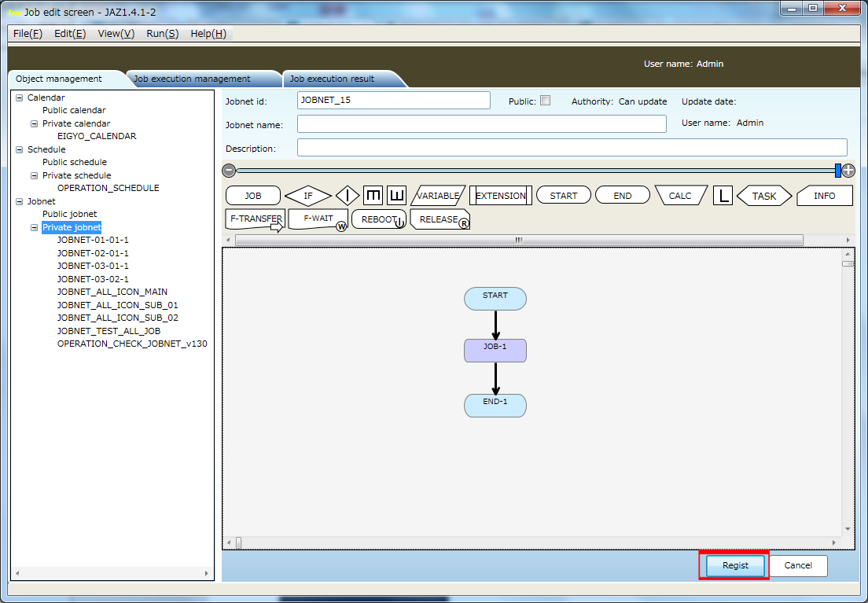Select OPERATION_CHECK_JOBNET_v130 in tree
The width and height of the screenshot is (868, 603).
[x=132, y=344]
